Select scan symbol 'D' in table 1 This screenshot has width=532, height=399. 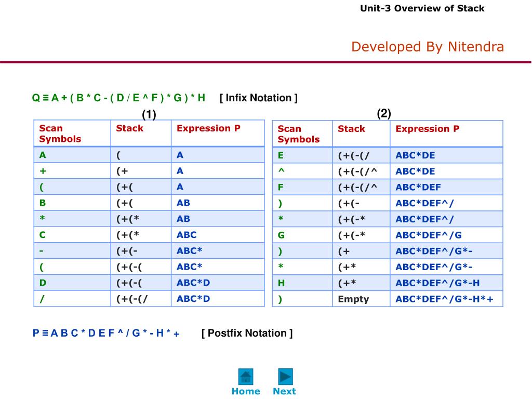point(43,283)
